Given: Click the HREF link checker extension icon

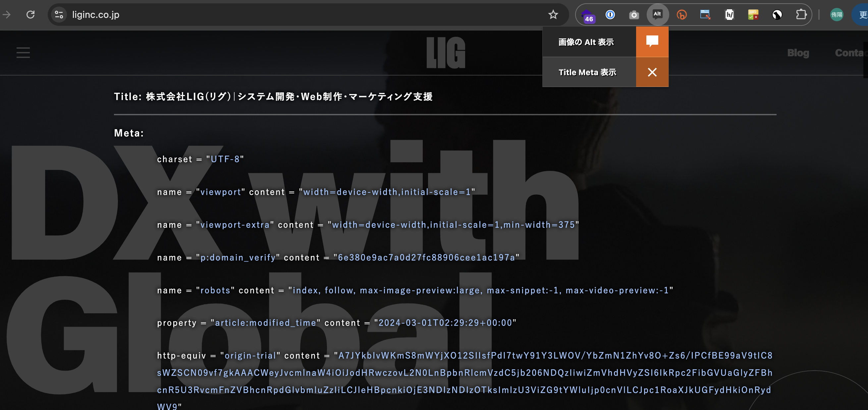Looking at the screenshot, I should (753, 15).
